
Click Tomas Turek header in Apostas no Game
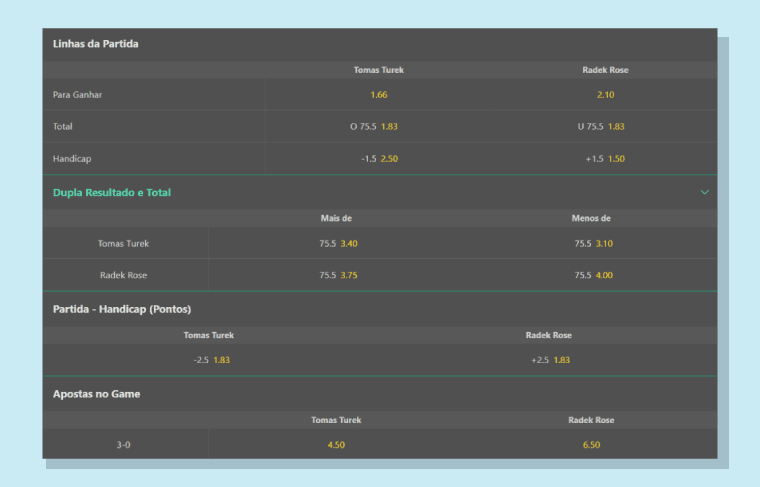(336, 420)
